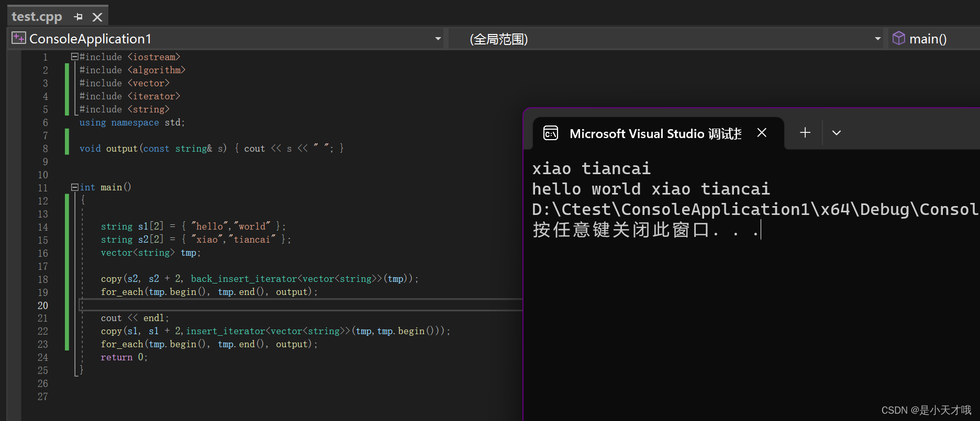Viewport: 980px width, 421px height.
Task: Click line number 20 in the gutter
Action: point(43,305)
